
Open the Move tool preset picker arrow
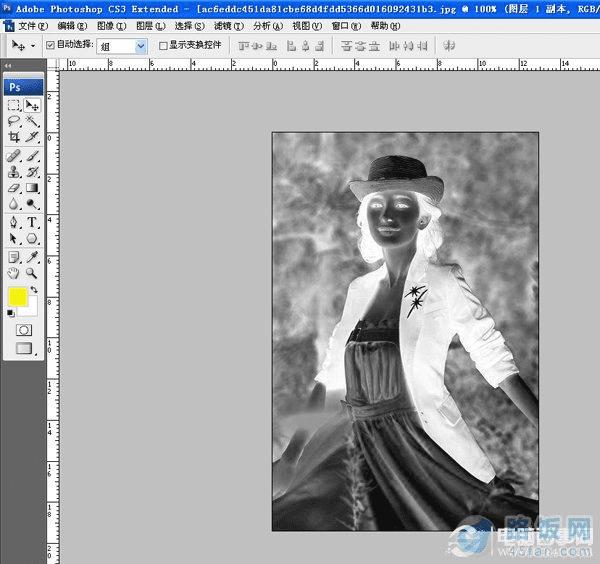pyautogui.click(x=32, y=46)
